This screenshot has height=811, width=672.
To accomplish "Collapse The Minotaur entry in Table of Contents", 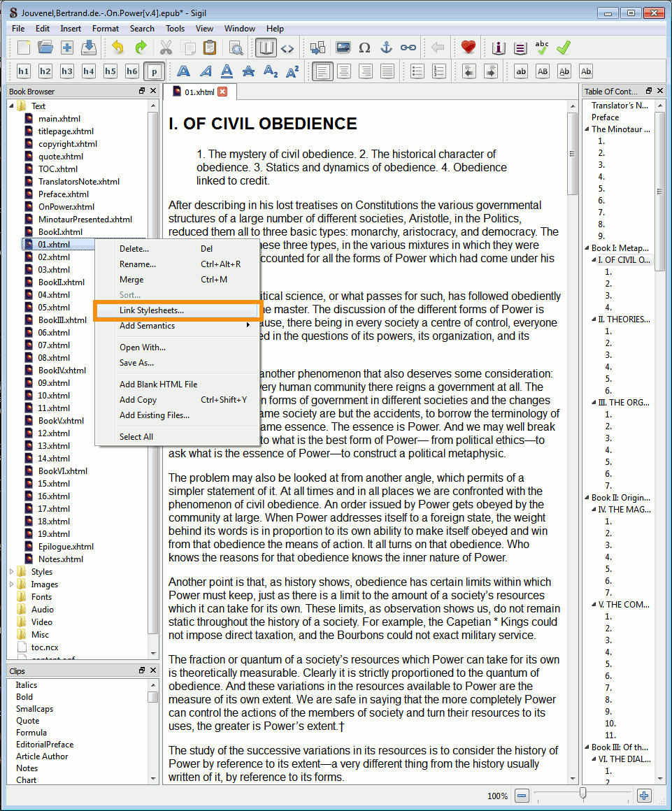I will [x=587, y=129].
